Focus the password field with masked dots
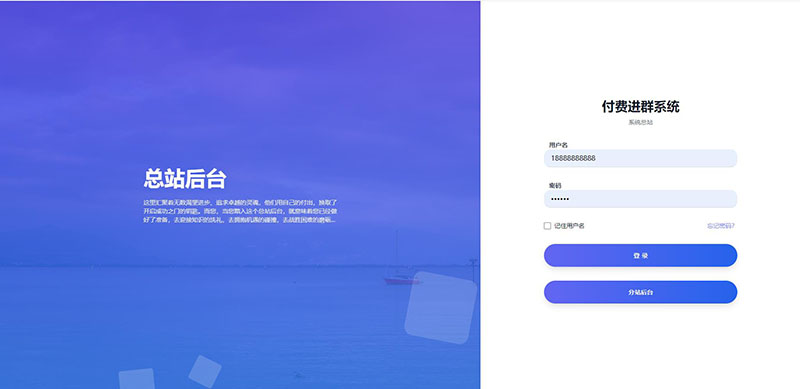 click(640, 199)
